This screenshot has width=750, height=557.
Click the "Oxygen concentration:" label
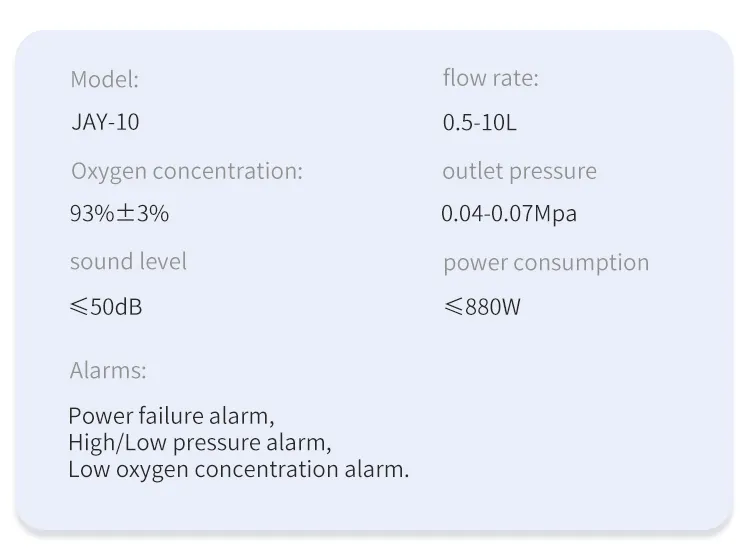(x=186, y=171)
